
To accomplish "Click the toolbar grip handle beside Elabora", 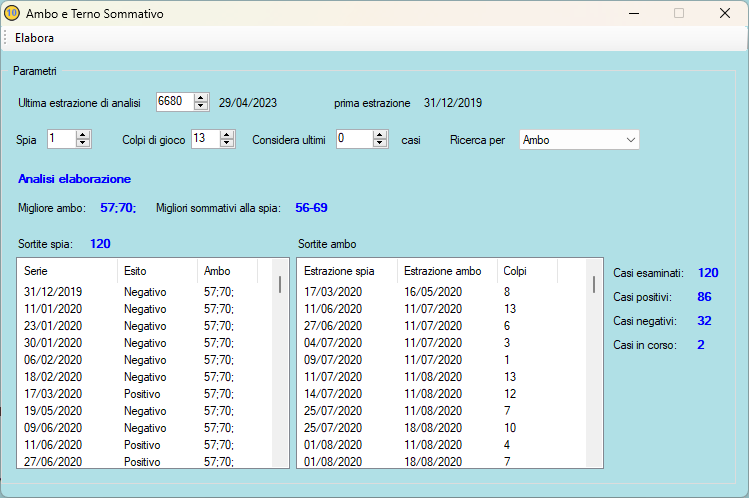I will pyautogui.click(x=5, y=38).
